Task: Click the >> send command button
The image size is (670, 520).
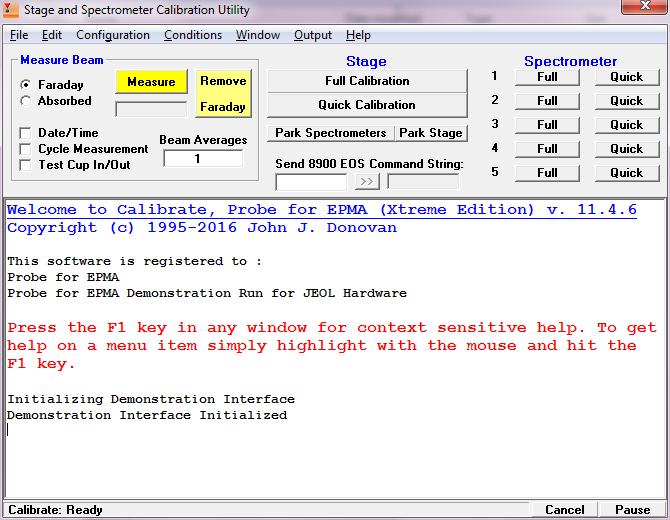Action: coord(367,182)
